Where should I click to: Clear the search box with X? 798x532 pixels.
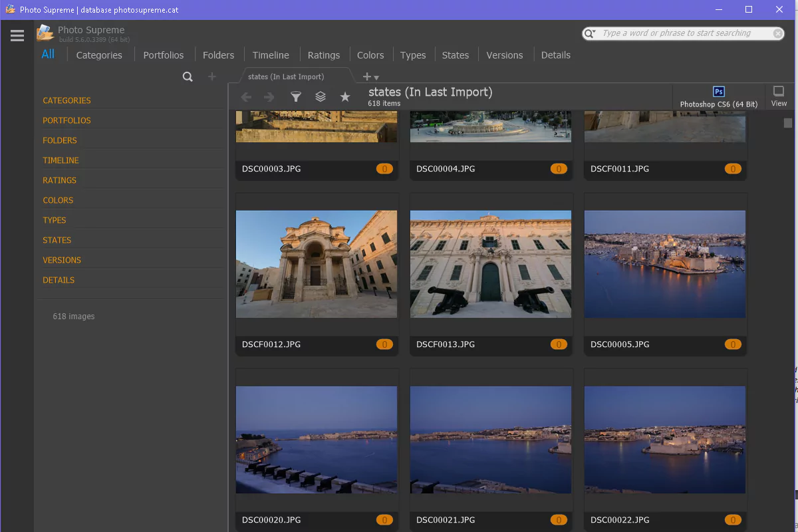point(777,33)
